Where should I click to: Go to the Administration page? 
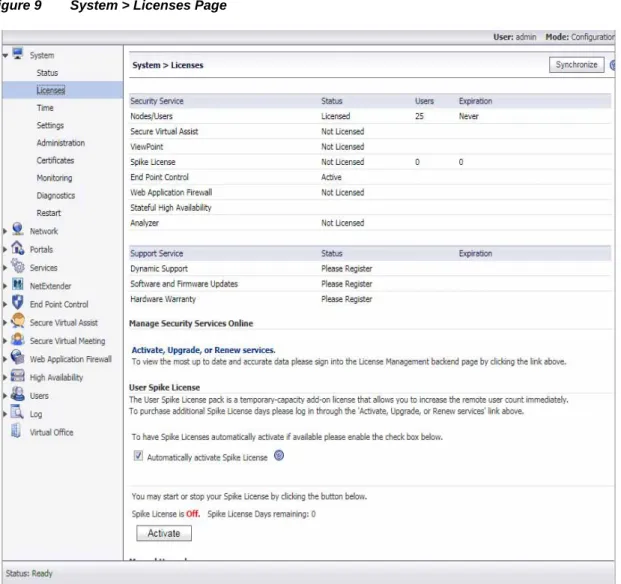(61, 143)
